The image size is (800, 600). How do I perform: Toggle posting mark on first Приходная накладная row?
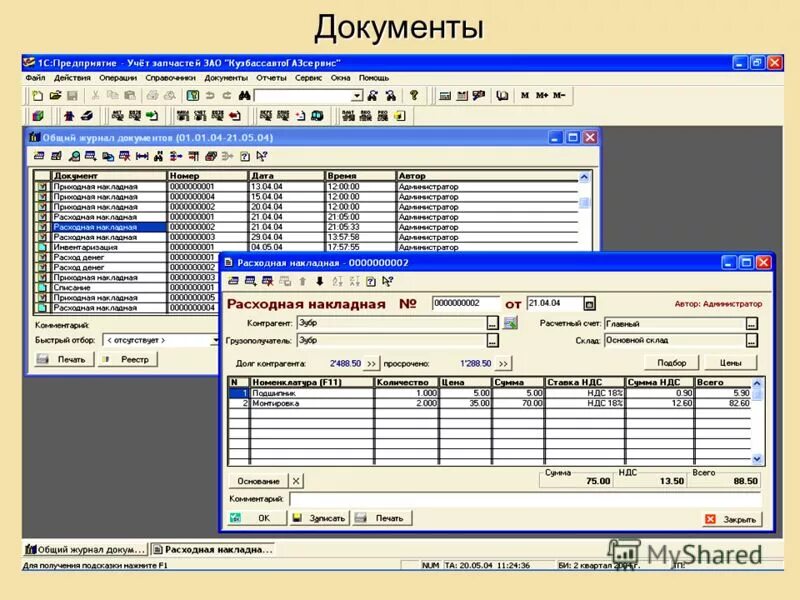(x=42, y=186)
